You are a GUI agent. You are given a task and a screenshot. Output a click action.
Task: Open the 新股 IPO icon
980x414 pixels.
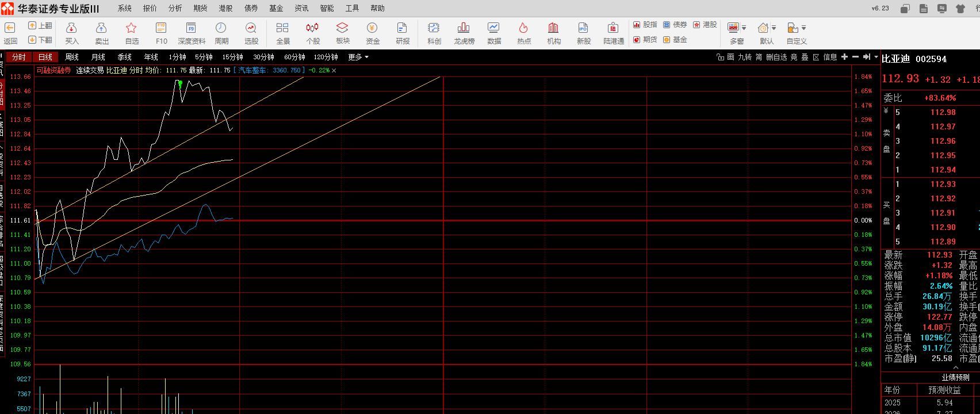(x=583, y=28)
